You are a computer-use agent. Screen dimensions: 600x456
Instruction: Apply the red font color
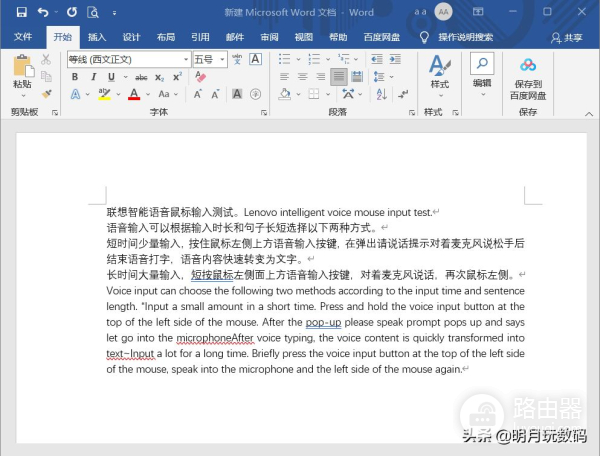(x=134, y=94)
